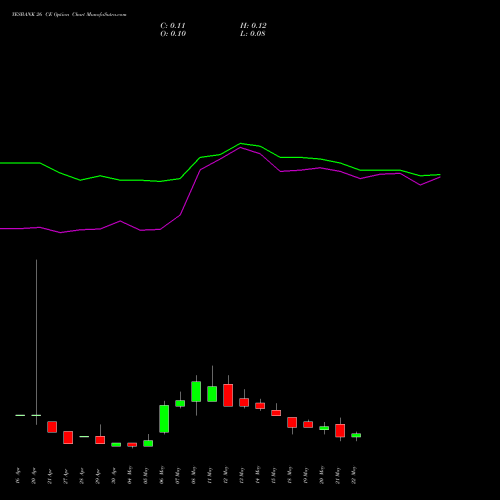Click the '27 Apr' date axis label
This screenshot has height=500, width=500.
point(66,476)
